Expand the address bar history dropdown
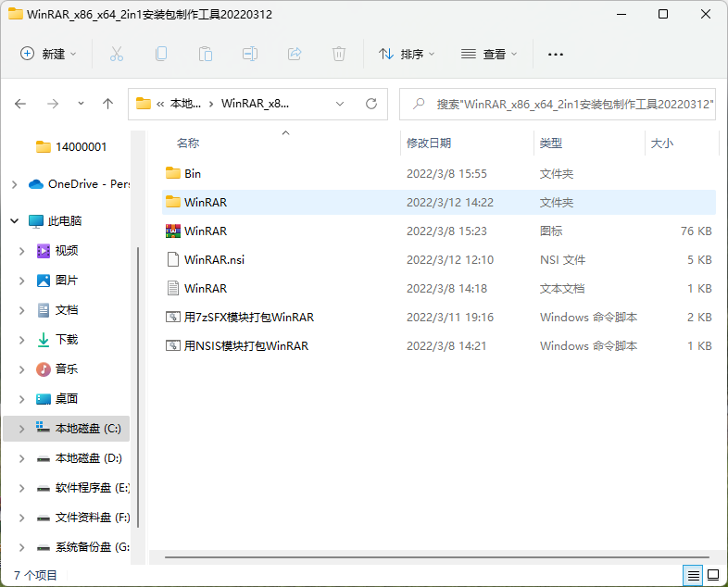This screenshot has height=587, width=728. (x=340, y=104)
